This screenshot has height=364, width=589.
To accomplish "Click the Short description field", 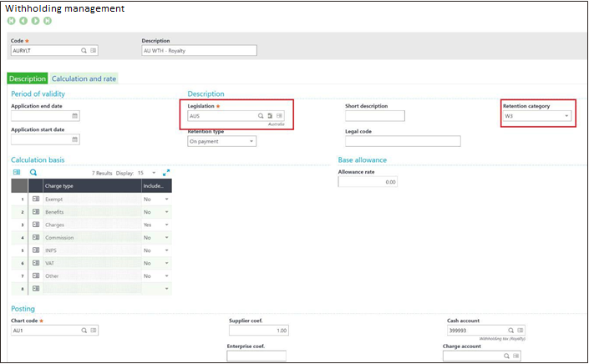I will pyautogui.click(x=375, y=116).
